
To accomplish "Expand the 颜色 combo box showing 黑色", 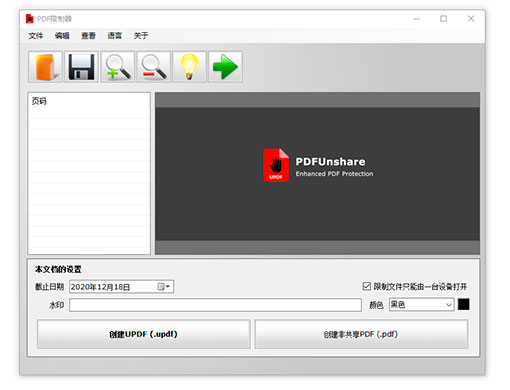I will click(x=421, y=305).
